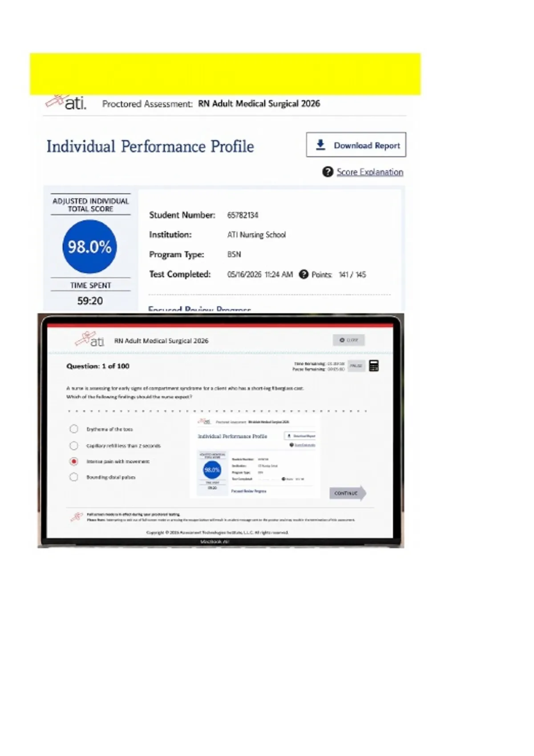Viewport: 534px width, 756px height.
Task: Click the 'RN Adult Medical Surgical 2026' report title
Action: (259, 104)
